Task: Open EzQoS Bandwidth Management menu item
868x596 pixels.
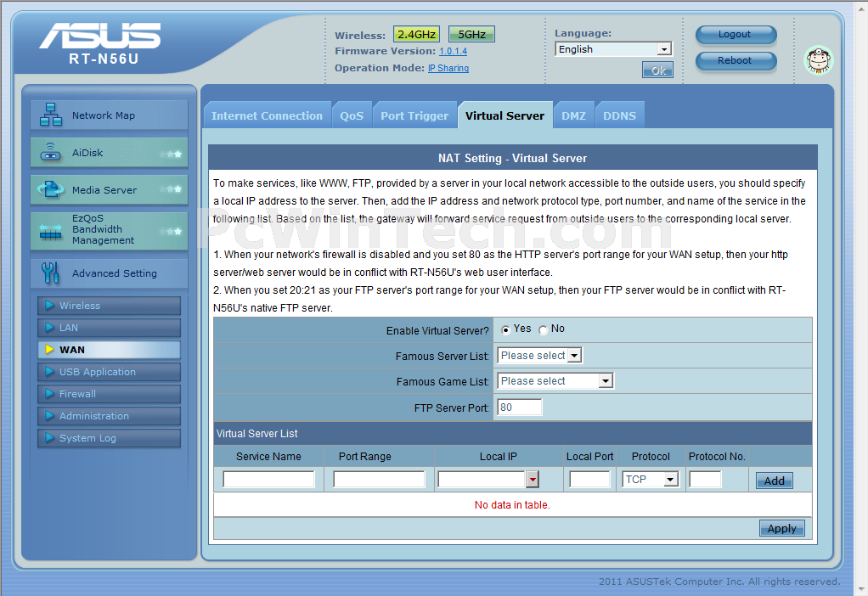Action: coord(109,230)
